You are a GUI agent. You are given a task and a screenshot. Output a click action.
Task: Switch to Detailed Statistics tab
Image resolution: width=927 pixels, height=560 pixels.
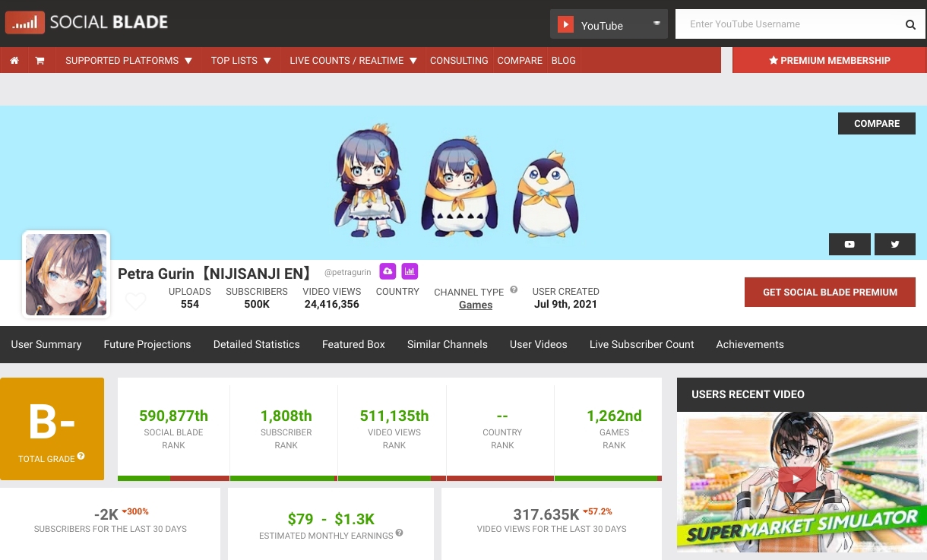click(x=257, y=344)
